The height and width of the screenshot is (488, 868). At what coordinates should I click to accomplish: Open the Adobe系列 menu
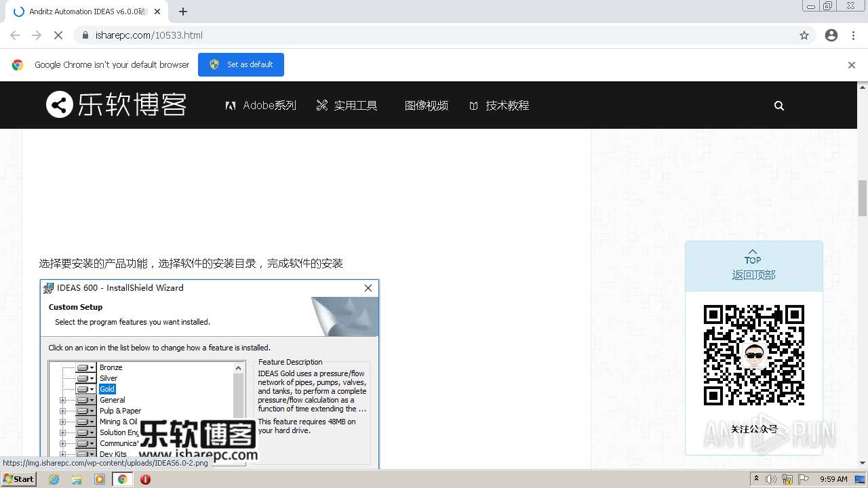[x=261, y=105]
